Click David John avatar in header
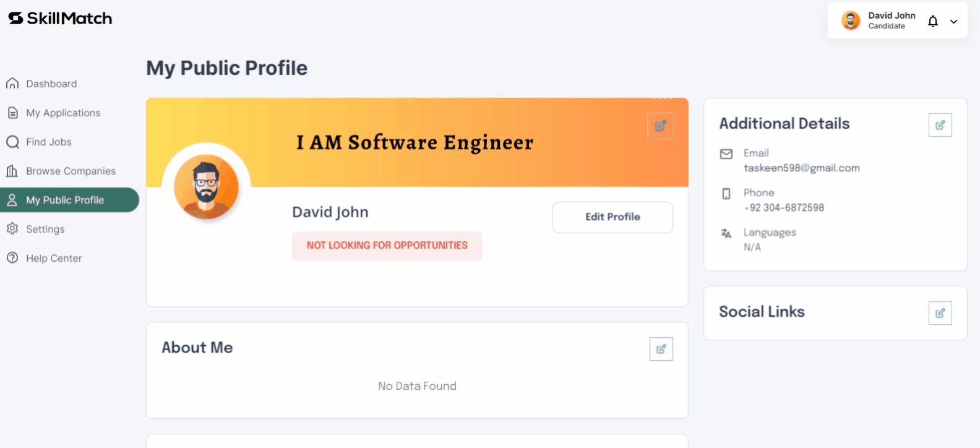This screenshot has height=448, width=980. tap(851, 20)
